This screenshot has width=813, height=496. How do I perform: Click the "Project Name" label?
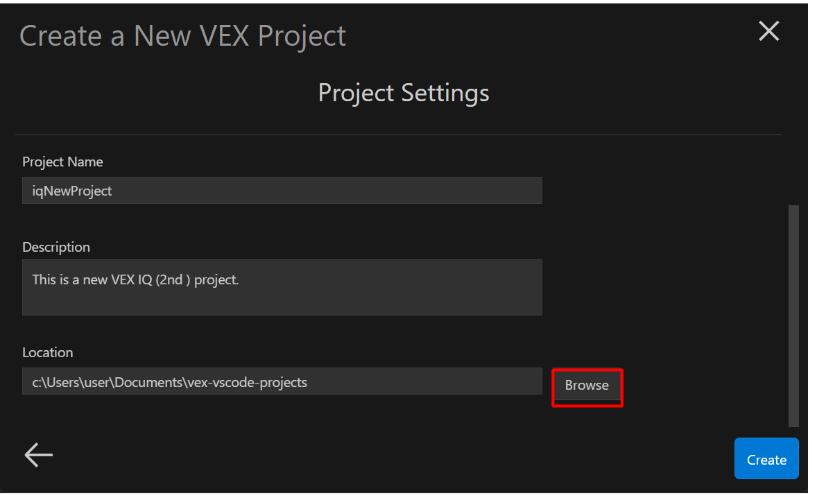pos(63,162)
